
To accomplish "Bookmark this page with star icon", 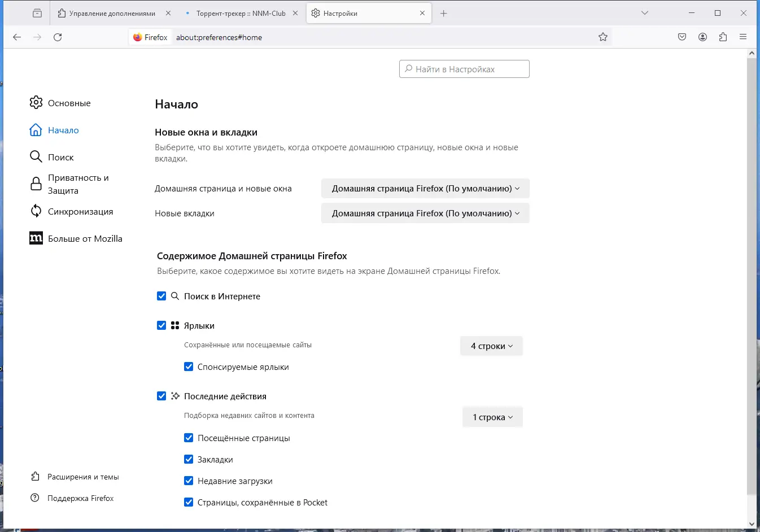I will pos(603,37).
